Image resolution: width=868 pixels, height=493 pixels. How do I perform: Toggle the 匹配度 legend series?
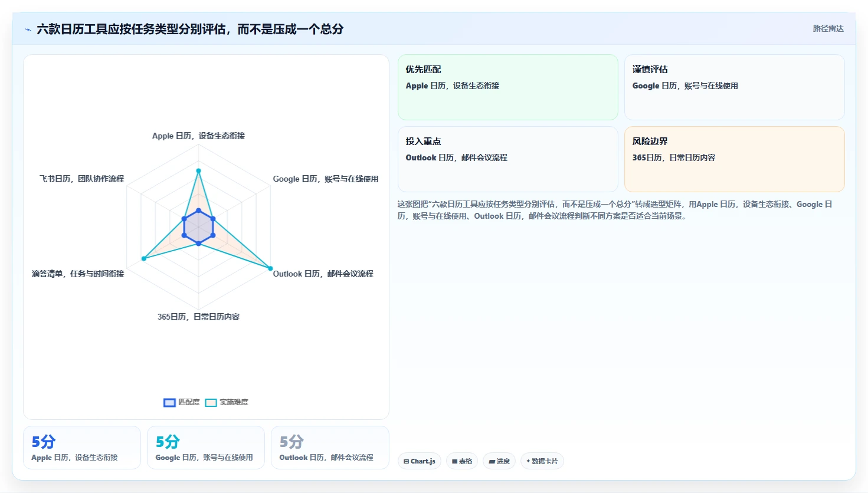[x=182, y=402]
